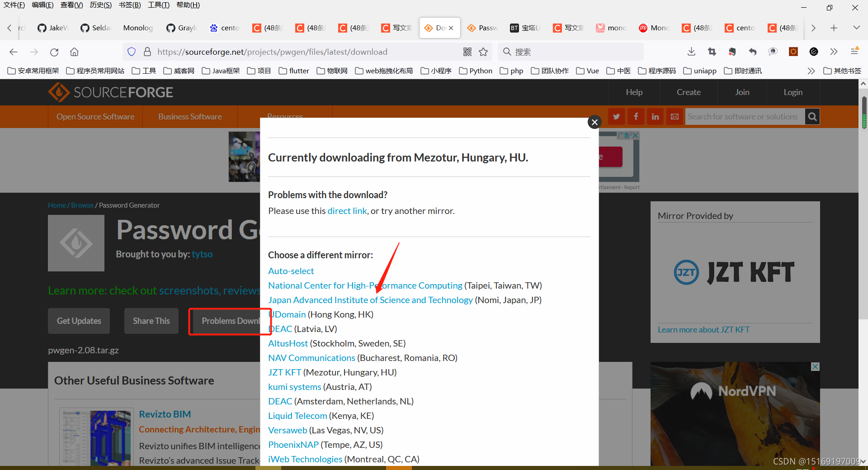Viewport: 868px width, 470px height.
Task: Open the 文件 menu
Action: [14, 5]
